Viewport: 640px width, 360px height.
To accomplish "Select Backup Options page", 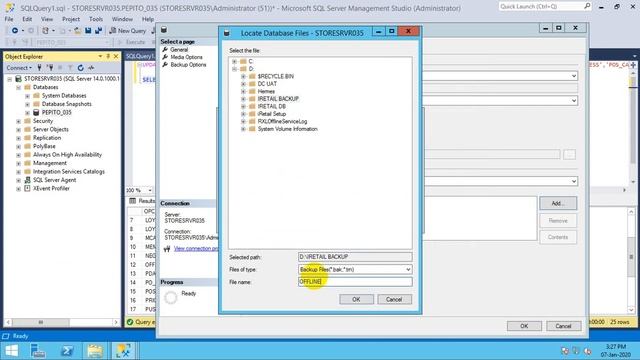I will (188, 65).
